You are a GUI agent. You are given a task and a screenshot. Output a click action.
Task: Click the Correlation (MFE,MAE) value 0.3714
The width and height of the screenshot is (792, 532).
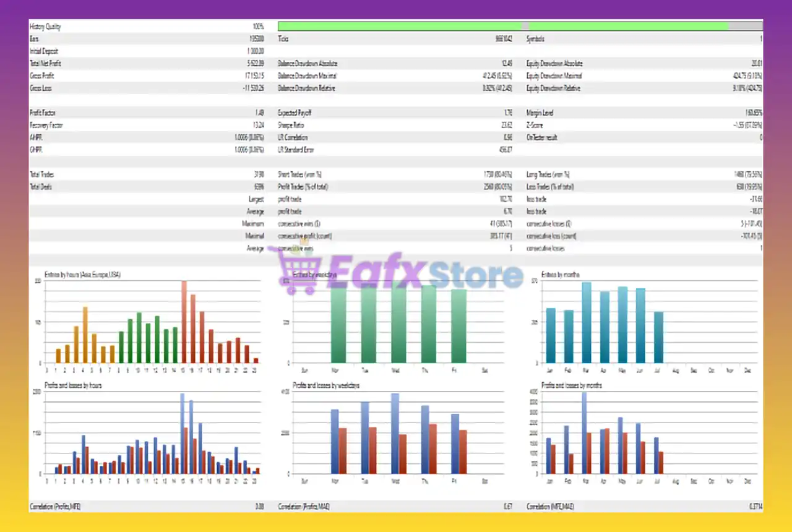click(x=754, y=506)
